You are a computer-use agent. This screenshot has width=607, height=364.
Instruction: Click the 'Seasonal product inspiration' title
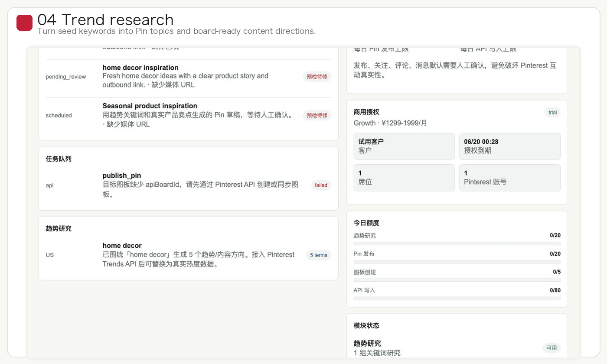click(150, 106)
